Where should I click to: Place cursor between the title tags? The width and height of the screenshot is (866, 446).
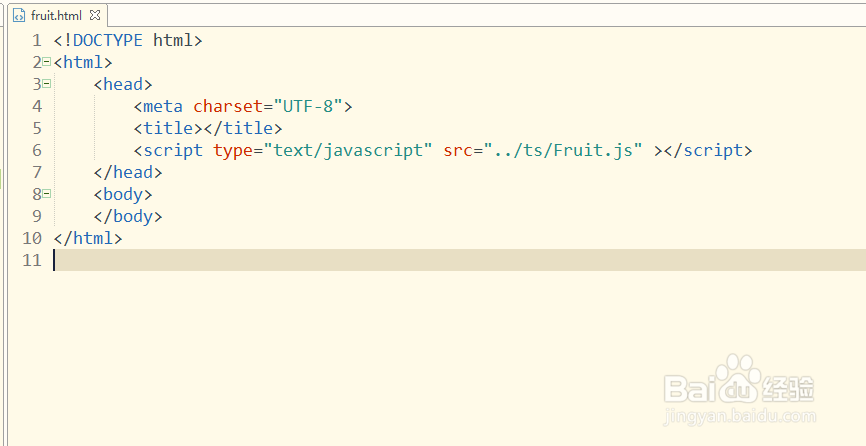click(203, 128)
